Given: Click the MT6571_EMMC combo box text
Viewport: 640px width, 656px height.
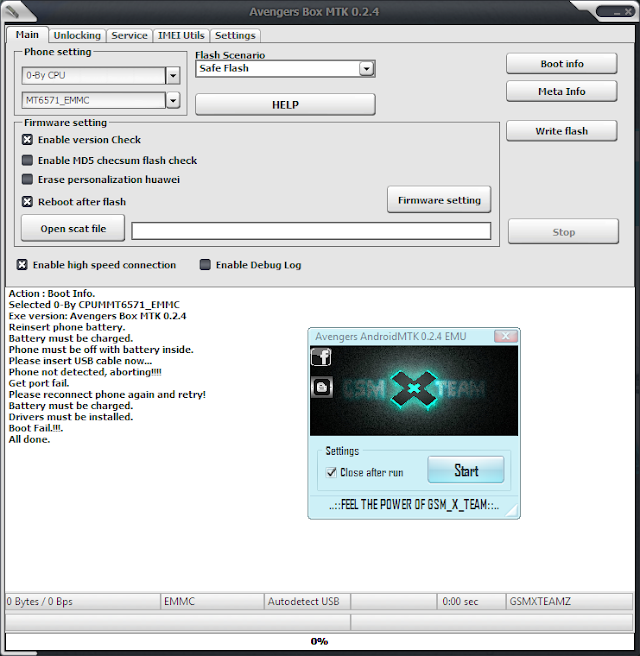Looking at the screenshot, I should [94, 100].
